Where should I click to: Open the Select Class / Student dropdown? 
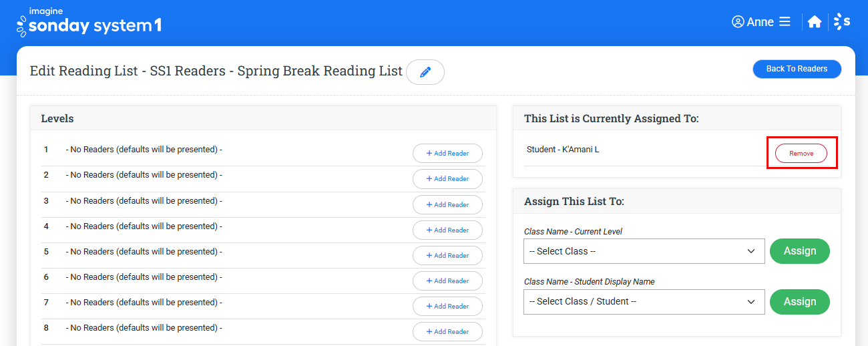click(644, 301)
